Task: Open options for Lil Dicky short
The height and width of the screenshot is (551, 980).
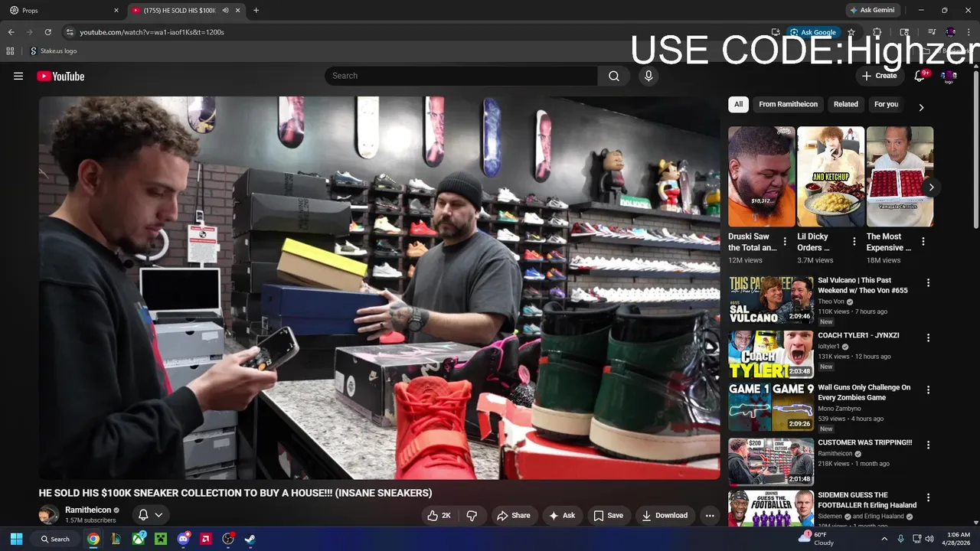Action: 854,241
